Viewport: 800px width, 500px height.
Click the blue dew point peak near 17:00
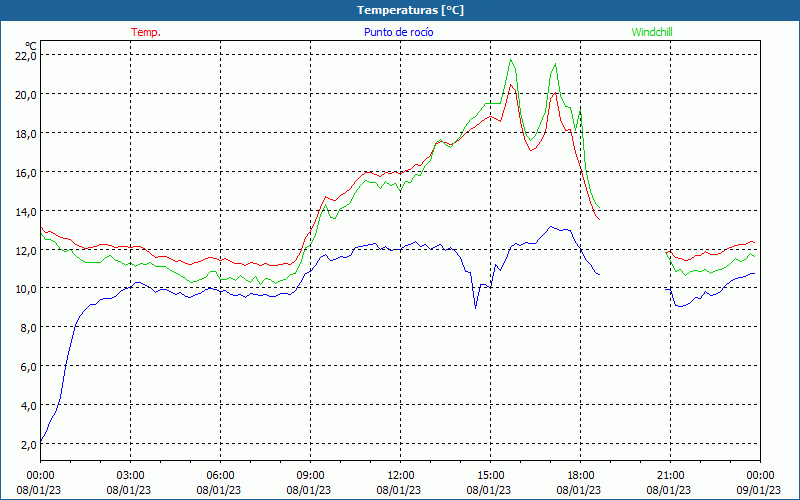551,227
